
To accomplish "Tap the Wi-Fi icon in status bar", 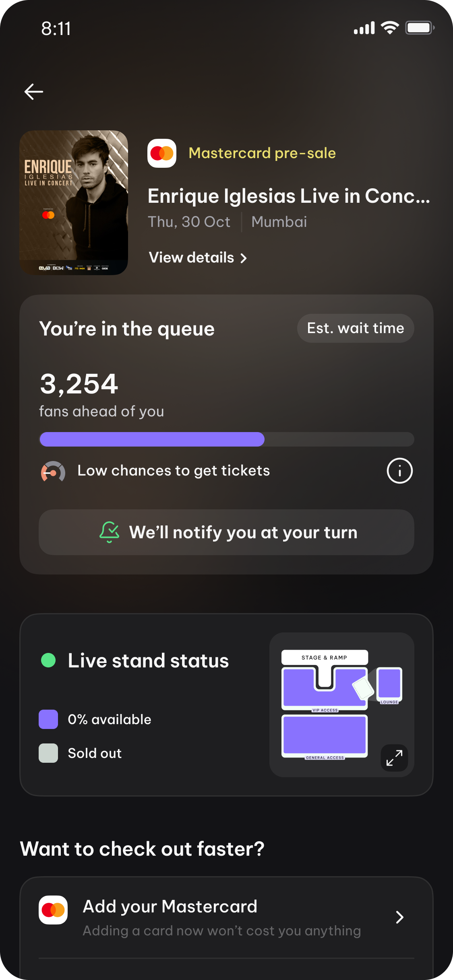I will [389, 28].
